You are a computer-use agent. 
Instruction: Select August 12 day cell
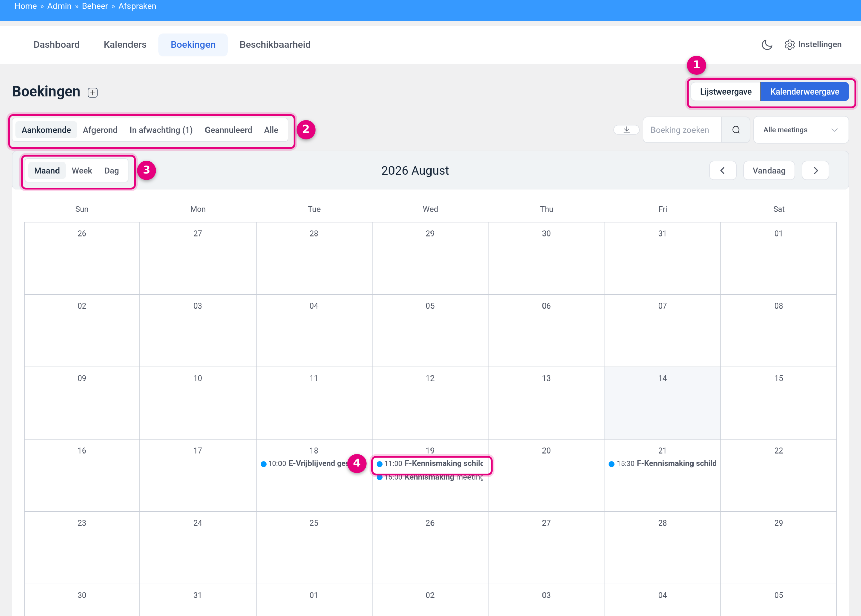430,403
